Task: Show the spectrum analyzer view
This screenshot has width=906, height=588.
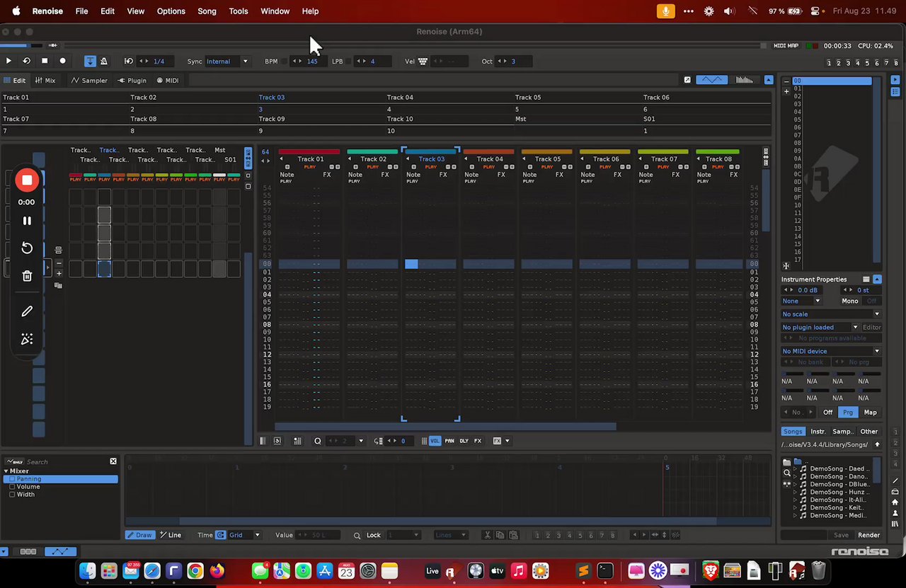Action: (744, 80)
